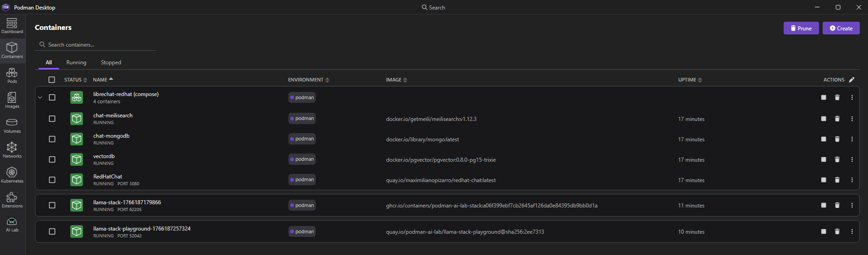This screenshot has height=255, width=868.
Task: Check the llama-stack-1766187179866 row checkbox
Action: click(52, 205)
